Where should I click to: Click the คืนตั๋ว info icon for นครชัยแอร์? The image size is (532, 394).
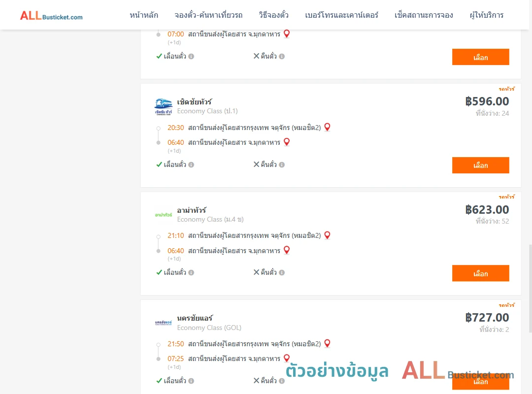[x=282, y=381]
